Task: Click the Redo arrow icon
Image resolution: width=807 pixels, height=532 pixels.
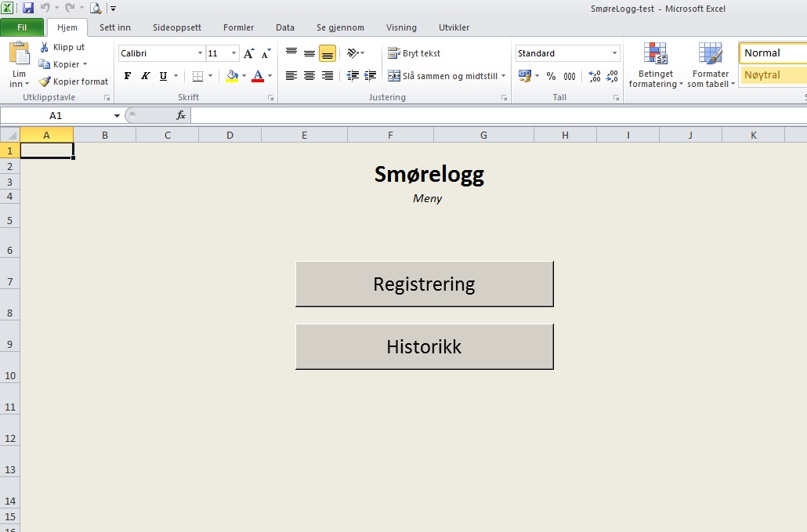Action: [x=70, y=8]
